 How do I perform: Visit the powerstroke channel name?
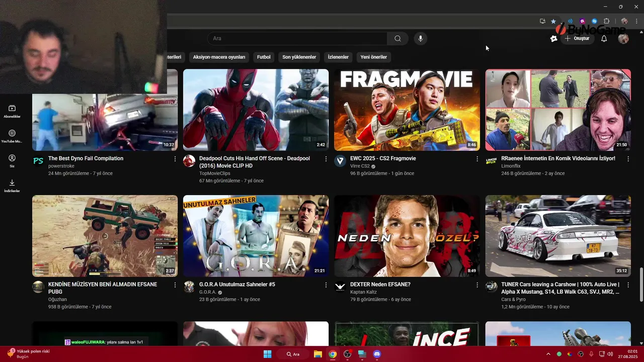pyautogui.click(x=60, y=166)
